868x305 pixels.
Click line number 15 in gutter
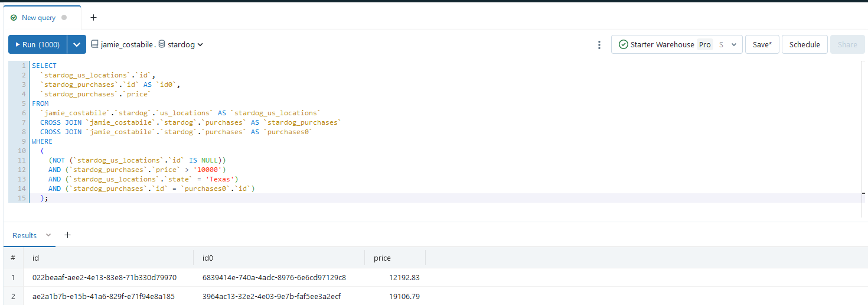(22, 198)
